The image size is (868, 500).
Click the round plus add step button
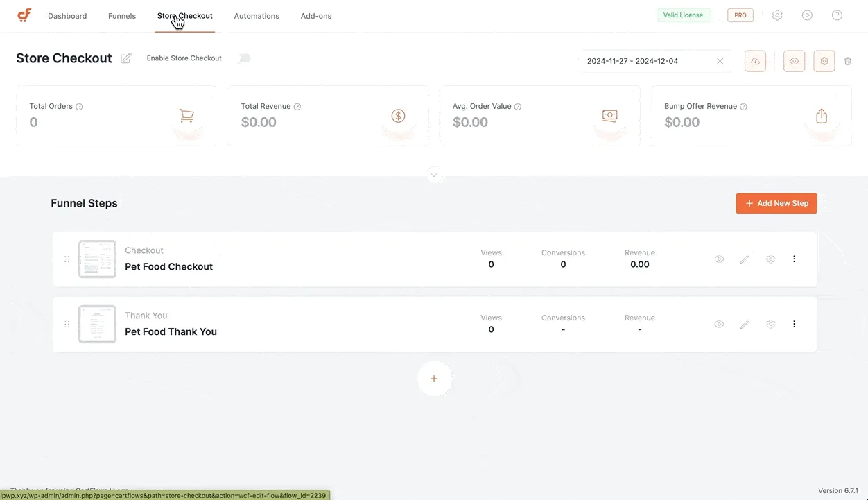434,379
